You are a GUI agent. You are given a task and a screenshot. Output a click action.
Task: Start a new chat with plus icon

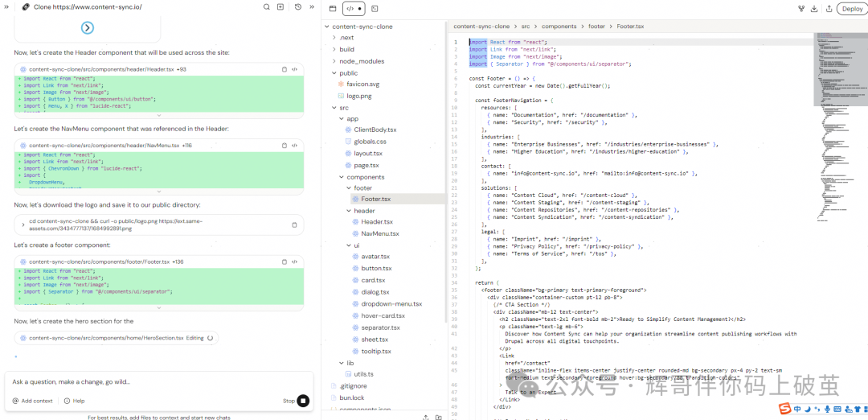pos(280,6)
